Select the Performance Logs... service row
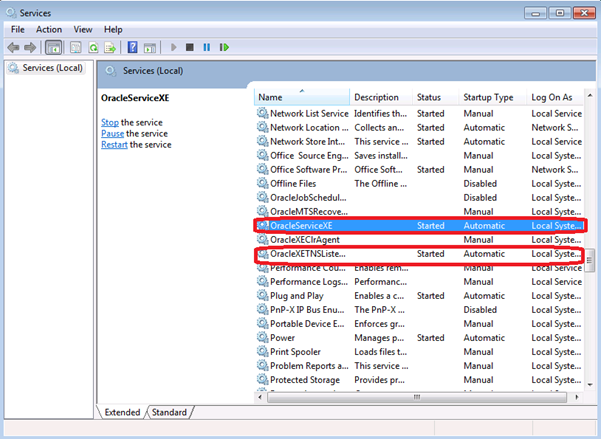This screenshot has width=601, height=439. (x=419, y=282)
